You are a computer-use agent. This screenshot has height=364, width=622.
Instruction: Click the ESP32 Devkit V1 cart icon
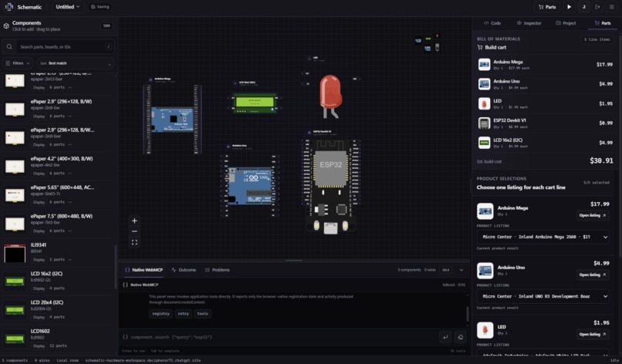tap(484, 123)
